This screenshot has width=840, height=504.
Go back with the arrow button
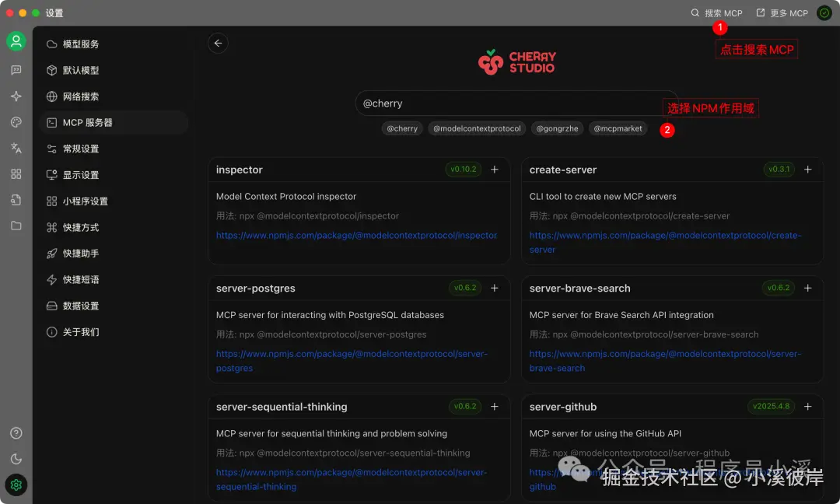(218, 44)
